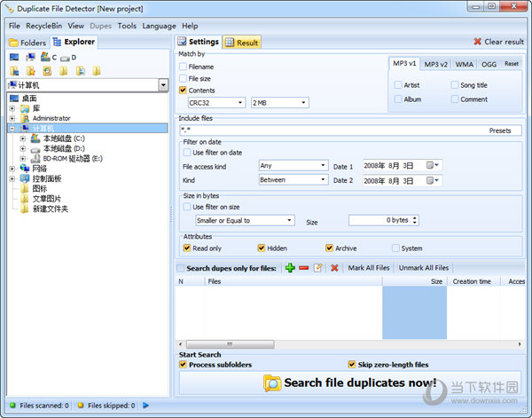This screenshot has width=532, height=418.
Task: Jump to drive C shortcut icon
Action: pyautogui.click(x=49, y=57)
